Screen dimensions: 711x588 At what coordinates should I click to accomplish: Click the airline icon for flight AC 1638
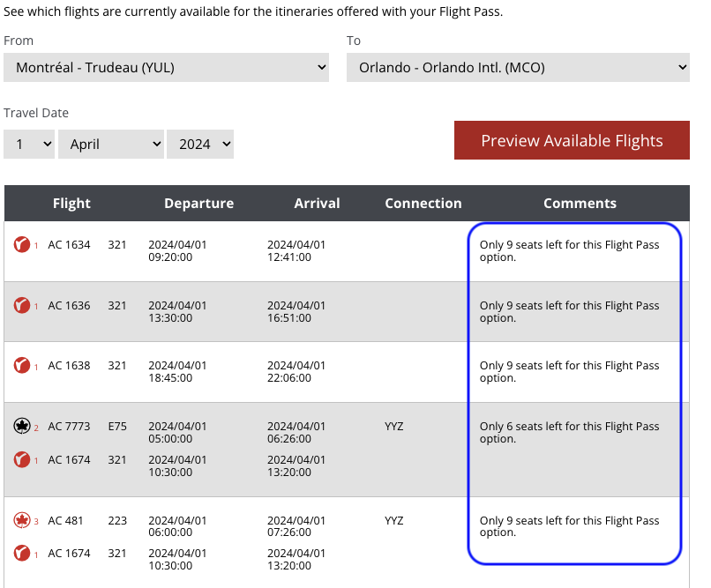point(22,365)
